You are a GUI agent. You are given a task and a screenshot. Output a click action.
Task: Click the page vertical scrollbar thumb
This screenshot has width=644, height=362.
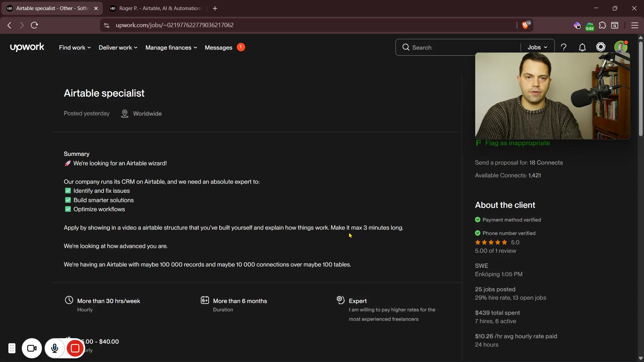coord(641,87)
